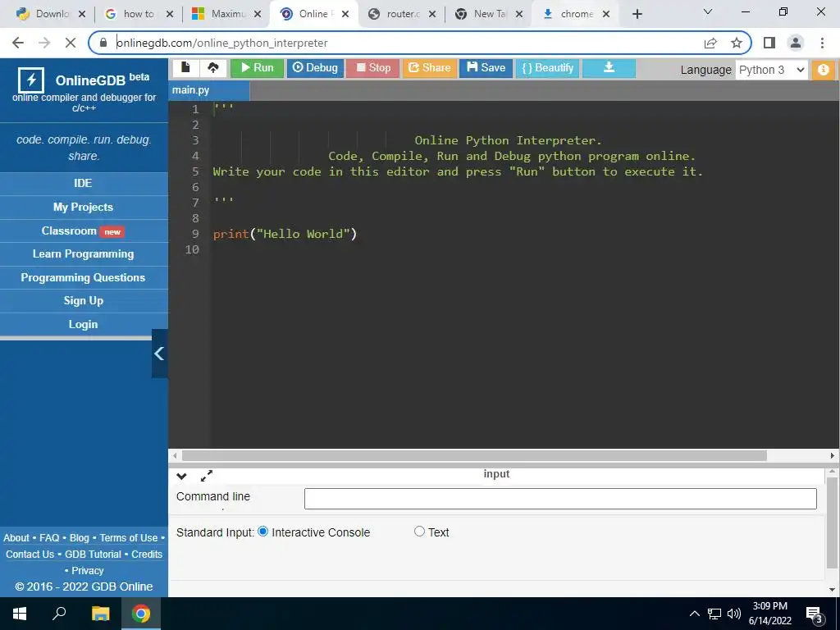The width and height of the screenshot is (840, 630).
Task: Open the Privacy footer link
Action: 87,571
